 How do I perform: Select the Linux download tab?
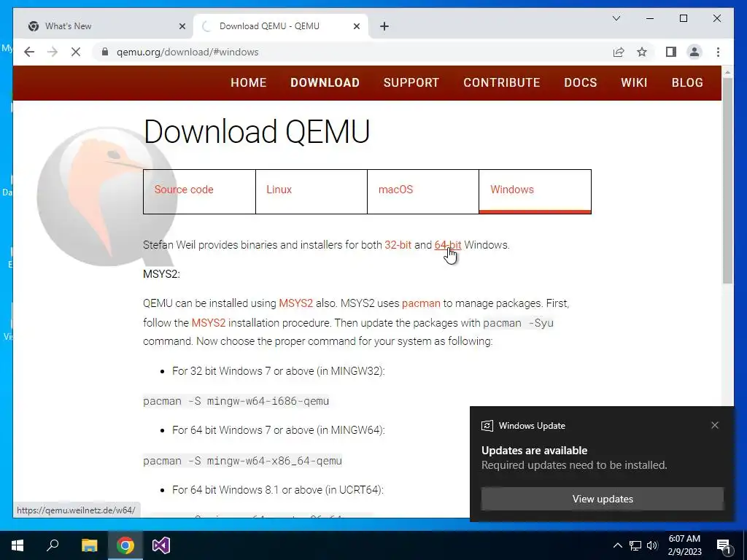(311, 192)
